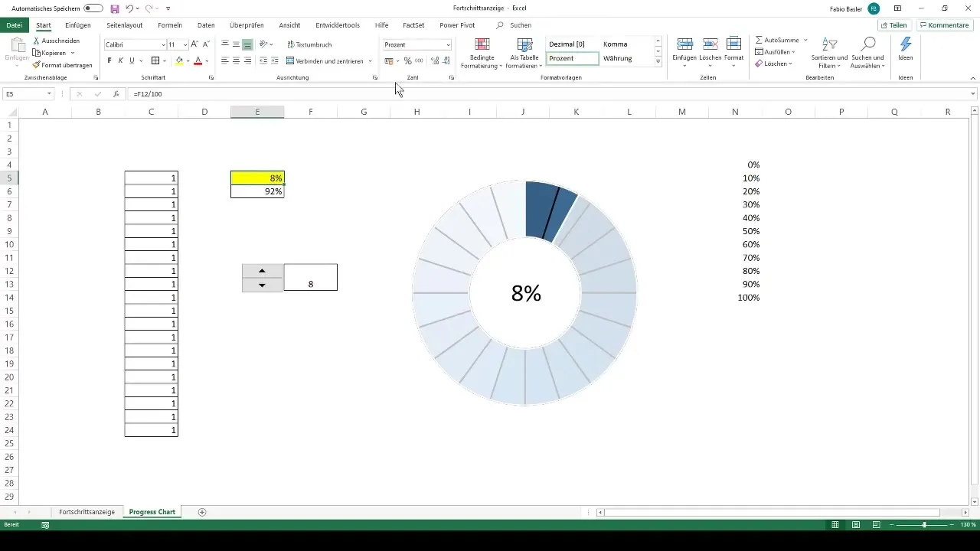Click the Teilen button
Viewport: 980px width, 551px height.
[x=893, y=25]
